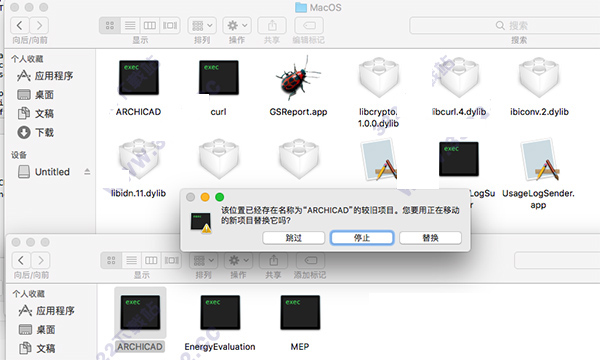The width and height of the screenshot is (600, 360).
Task: Open Desktop in lower window sidebar
Action: [x=37, y=329]
